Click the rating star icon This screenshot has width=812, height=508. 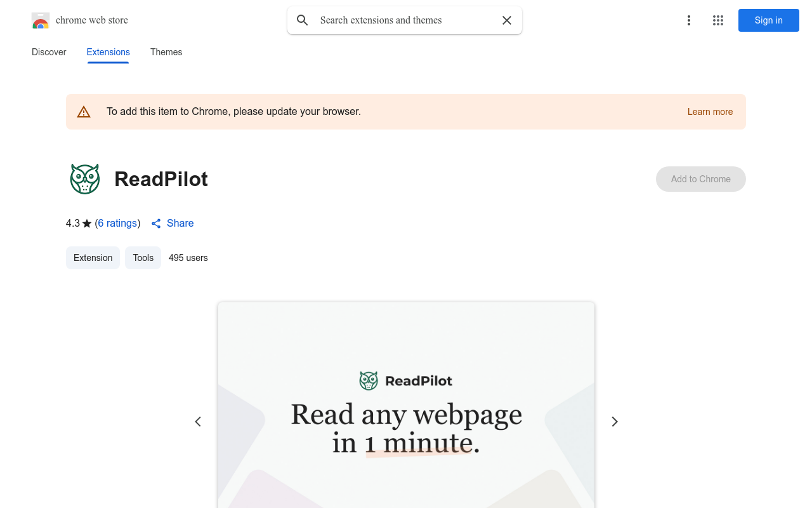tap(87, 224)
